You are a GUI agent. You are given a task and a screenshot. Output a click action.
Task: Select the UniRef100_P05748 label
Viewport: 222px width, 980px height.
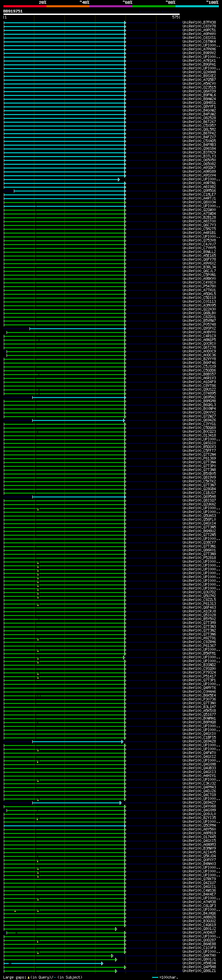(199, 324)
